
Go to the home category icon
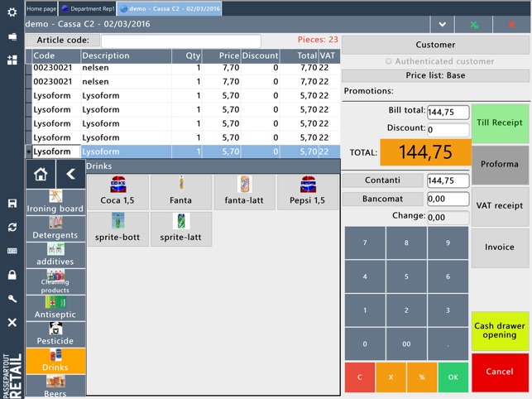[x=41, y=174]
